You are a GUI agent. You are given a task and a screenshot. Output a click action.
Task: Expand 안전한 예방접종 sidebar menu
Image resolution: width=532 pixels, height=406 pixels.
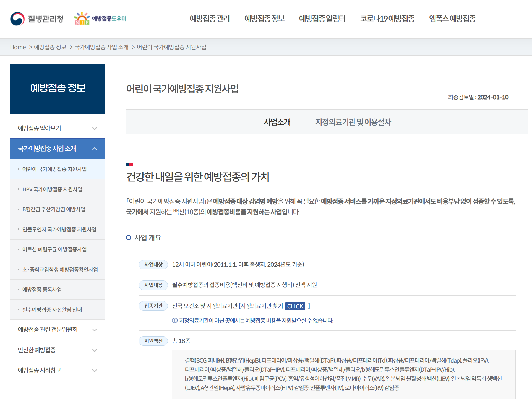pyautogui.click(x=95, y=350)
